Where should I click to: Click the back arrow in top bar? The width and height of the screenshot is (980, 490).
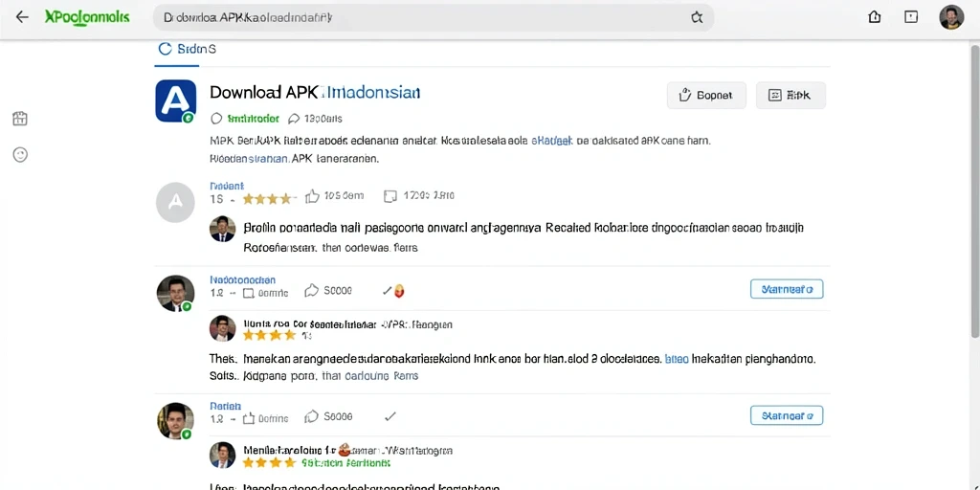tap(22, 17)
